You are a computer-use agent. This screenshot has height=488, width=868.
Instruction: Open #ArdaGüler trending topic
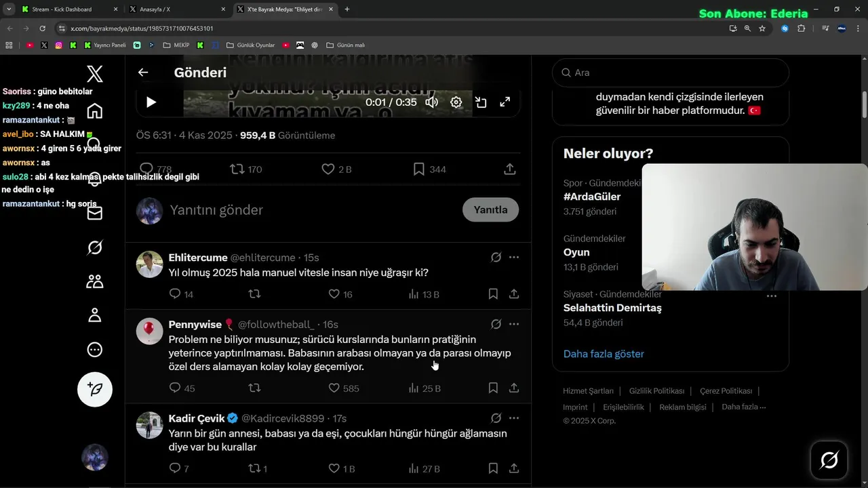coord(592,197)
